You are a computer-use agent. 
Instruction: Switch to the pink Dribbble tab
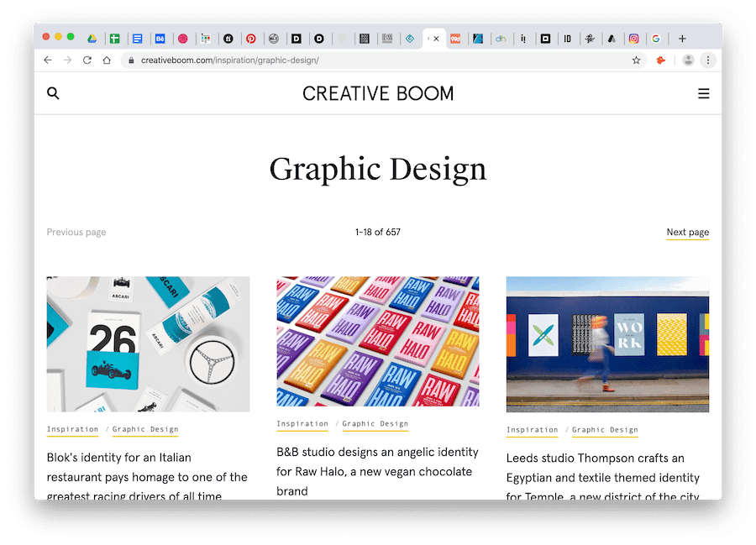[x=183, y=39]
